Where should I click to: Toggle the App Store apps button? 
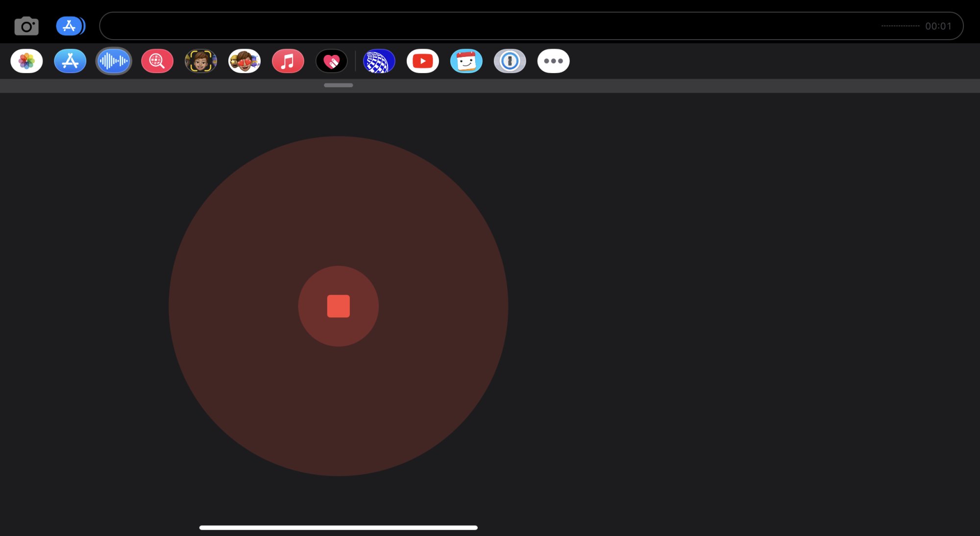click(x=70, y=26)
